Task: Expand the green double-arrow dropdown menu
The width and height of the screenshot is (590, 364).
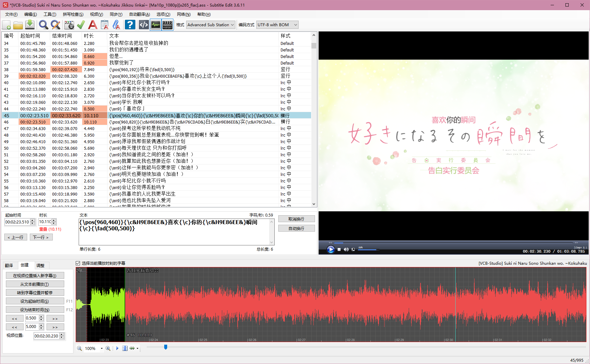Action: 137,348
